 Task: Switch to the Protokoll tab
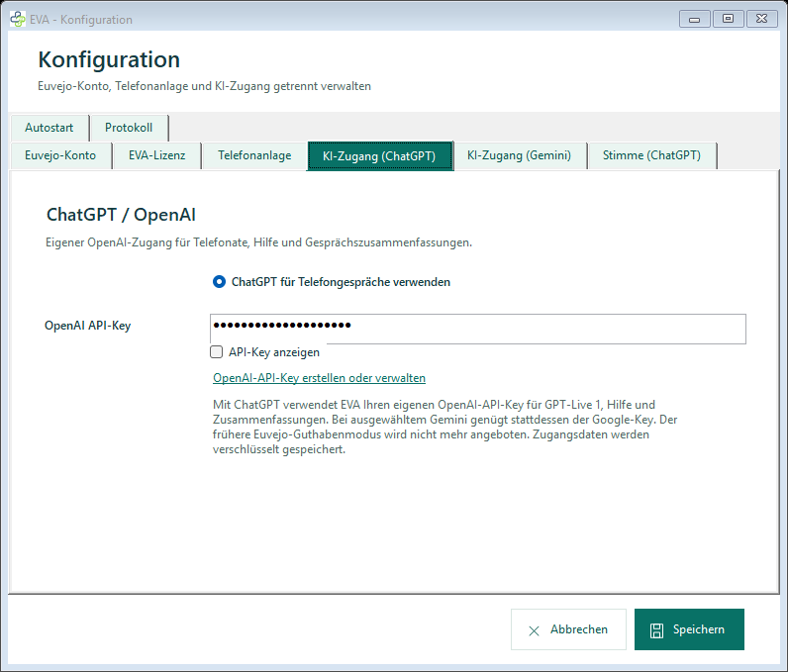129,128
